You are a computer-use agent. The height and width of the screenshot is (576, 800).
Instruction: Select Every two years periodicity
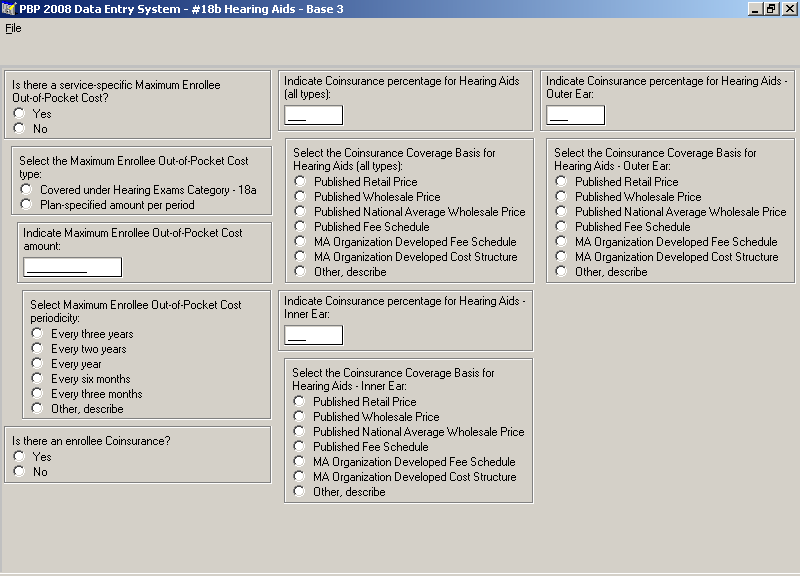[x=37, y=348]
